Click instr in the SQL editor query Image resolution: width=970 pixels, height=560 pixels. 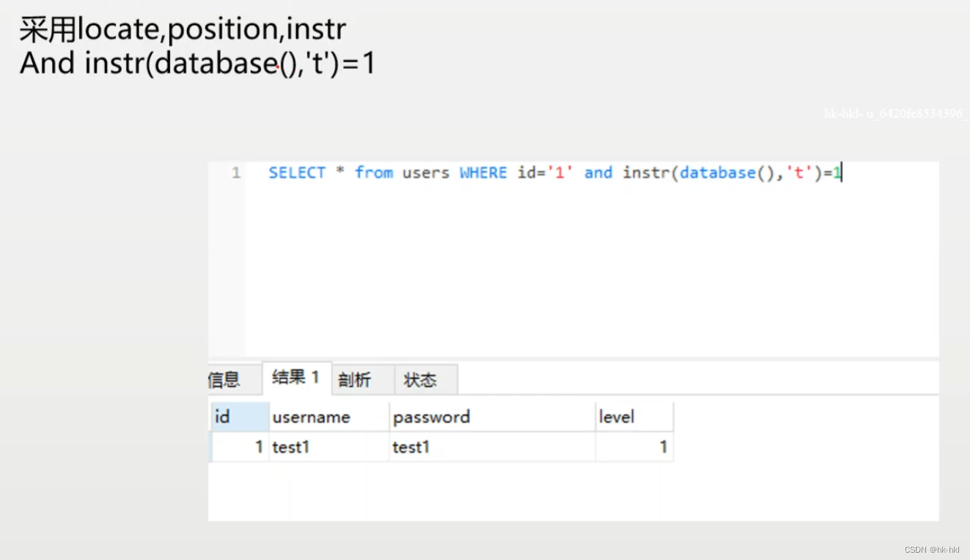[x=647, y=173]
